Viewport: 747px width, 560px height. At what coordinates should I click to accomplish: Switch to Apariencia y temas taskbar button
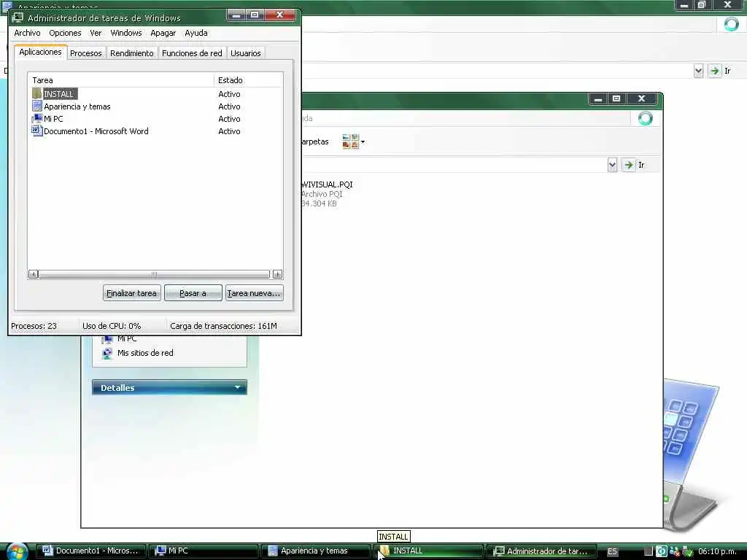315,551
